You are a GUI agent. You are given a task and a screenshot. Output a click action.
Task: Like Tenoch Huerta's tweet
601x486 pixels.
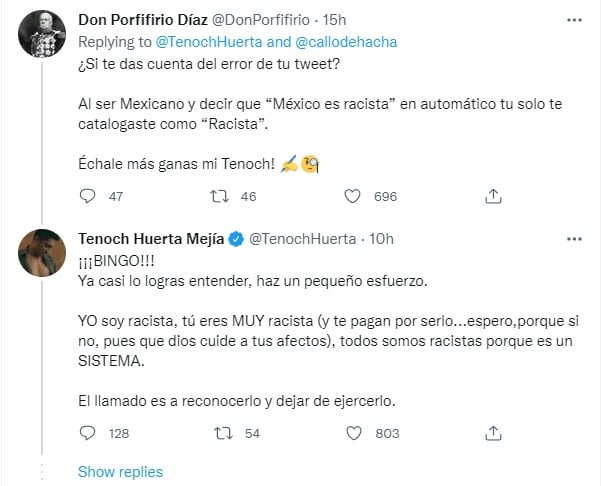[x=353, y=433]
